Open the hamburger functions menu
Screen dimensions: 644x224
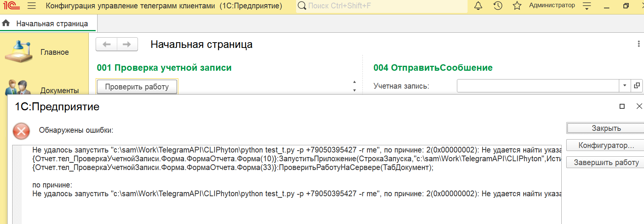[32, 6]
